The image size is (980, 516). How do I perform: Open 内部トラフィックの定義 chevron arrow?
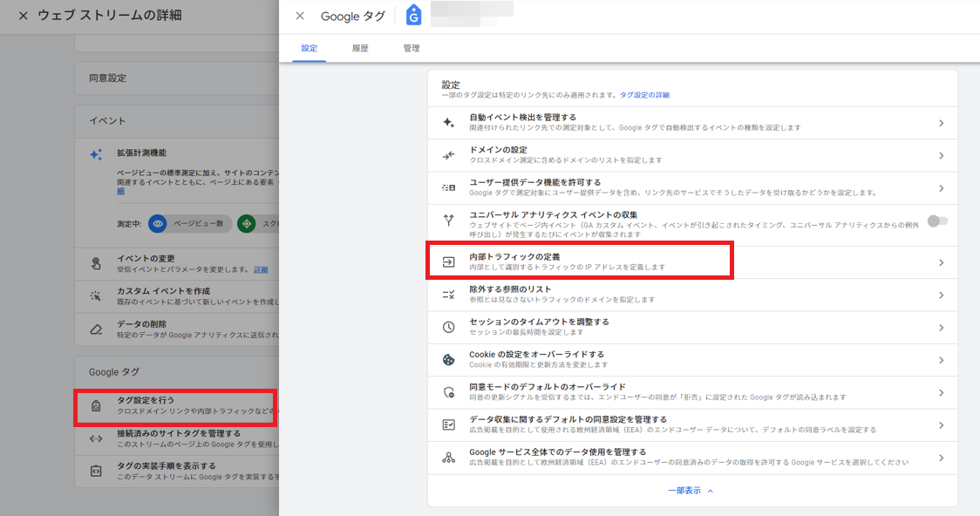click(942, 263)
